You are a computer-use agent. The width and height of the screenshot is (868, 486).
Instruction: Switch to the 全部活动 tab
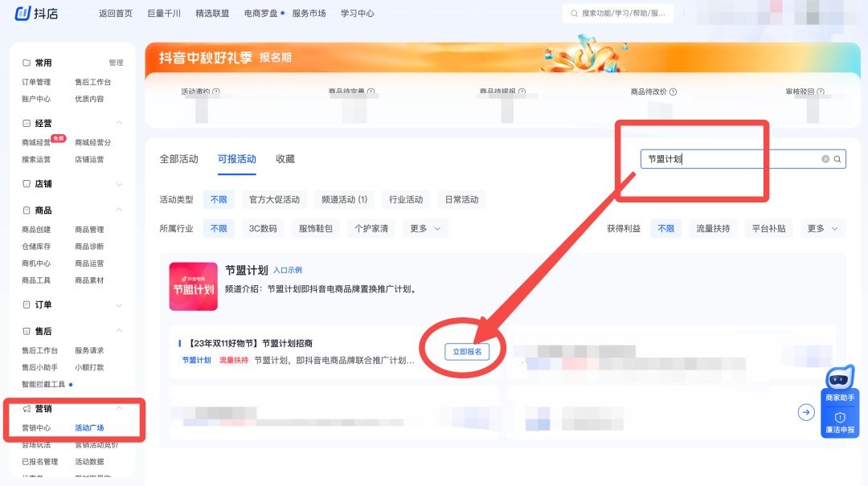(x=178, y=159)
